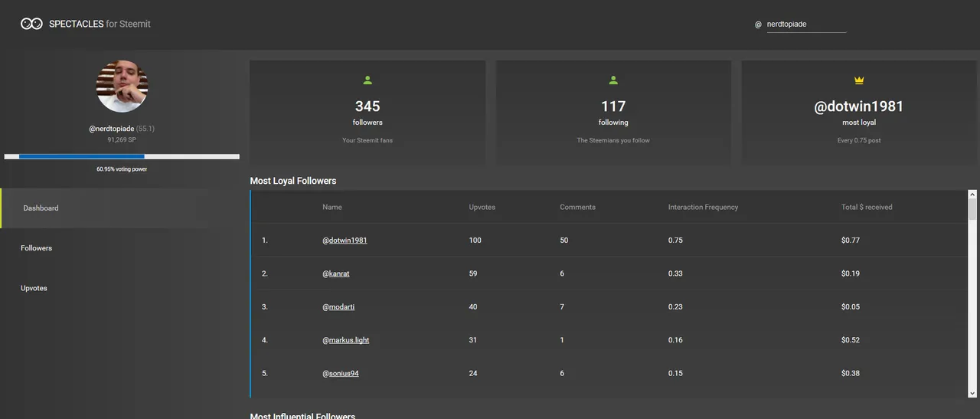Open @kanrat profile link
This screenshot has width=980, height=419.
[x=336, y=273]
